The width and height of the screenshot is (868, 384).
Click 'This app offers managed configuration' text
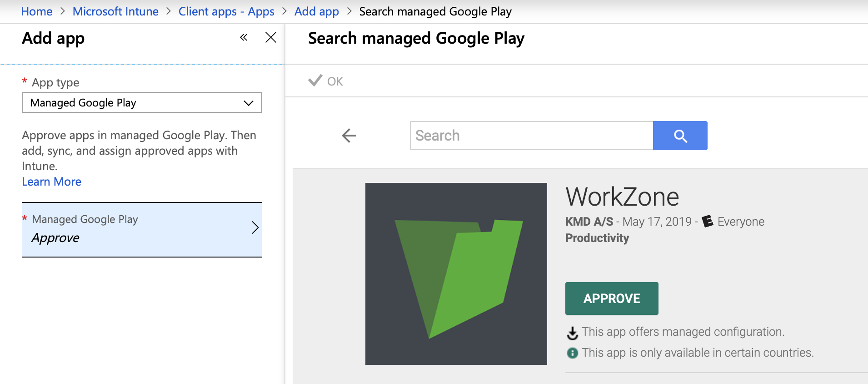tap(683, 332)
